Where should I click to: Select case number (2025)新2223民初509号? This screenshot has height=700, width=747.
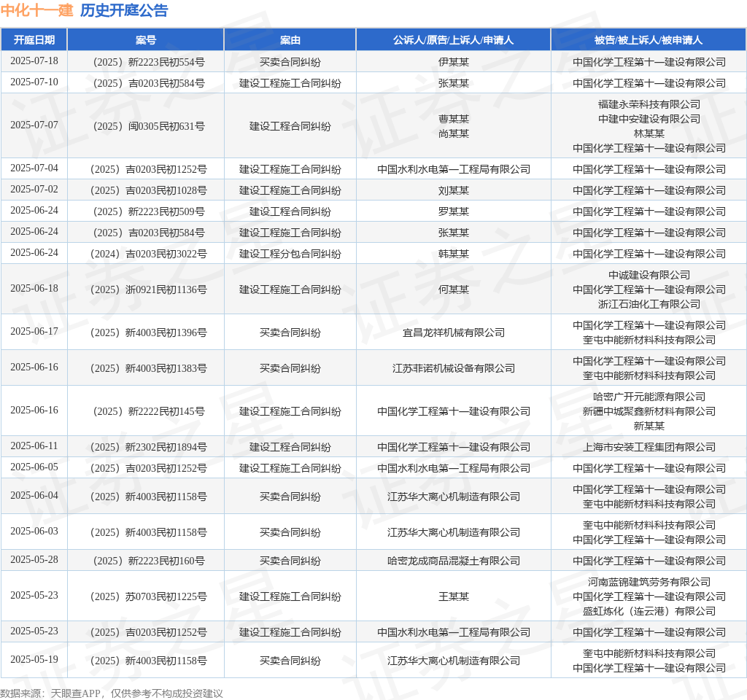click(149, 211)
